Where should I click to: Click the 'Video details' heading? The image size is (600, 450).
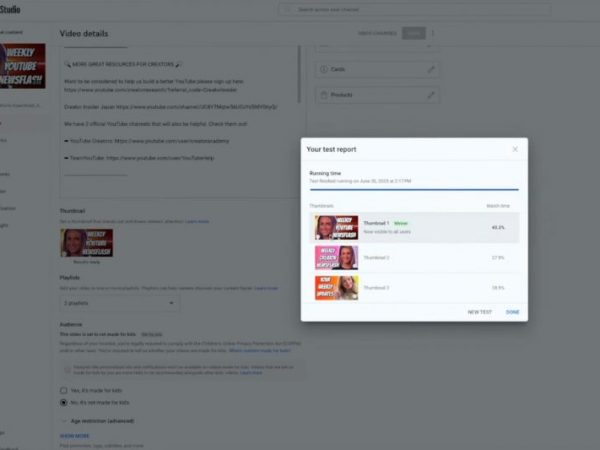pos(84,34)
